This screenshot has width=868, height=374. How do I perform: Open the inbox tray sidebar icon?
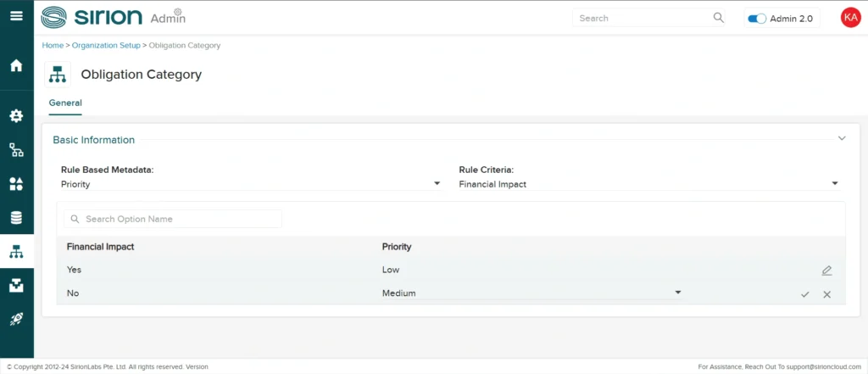pyautogui.click(x=16, y=286)
